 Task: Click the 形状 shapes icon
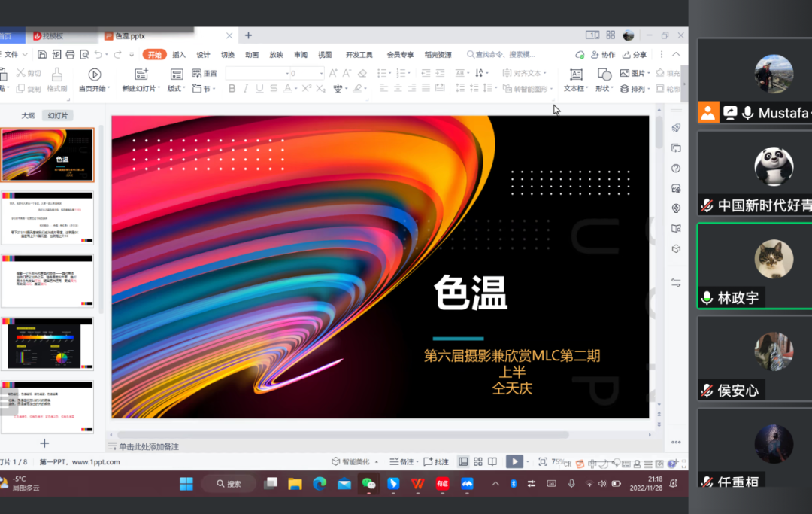[x=604, y=75]
